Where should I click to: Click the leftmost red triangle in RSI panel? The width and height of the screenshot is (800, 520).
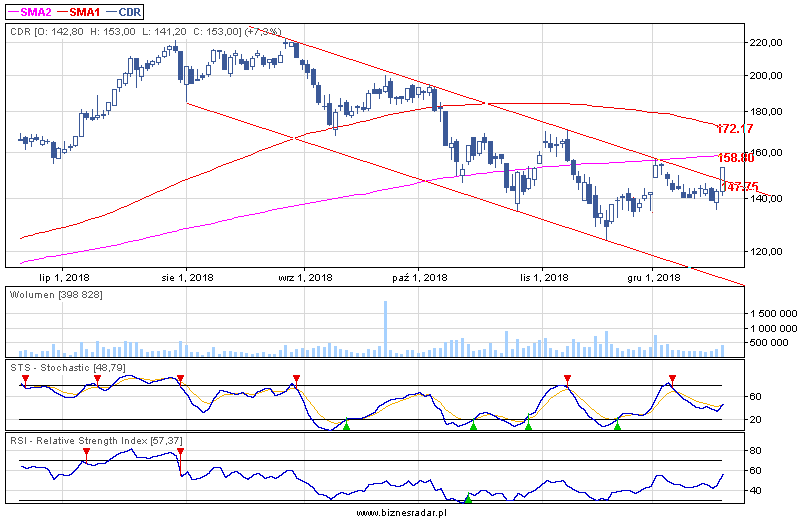(x=87, y=452)
